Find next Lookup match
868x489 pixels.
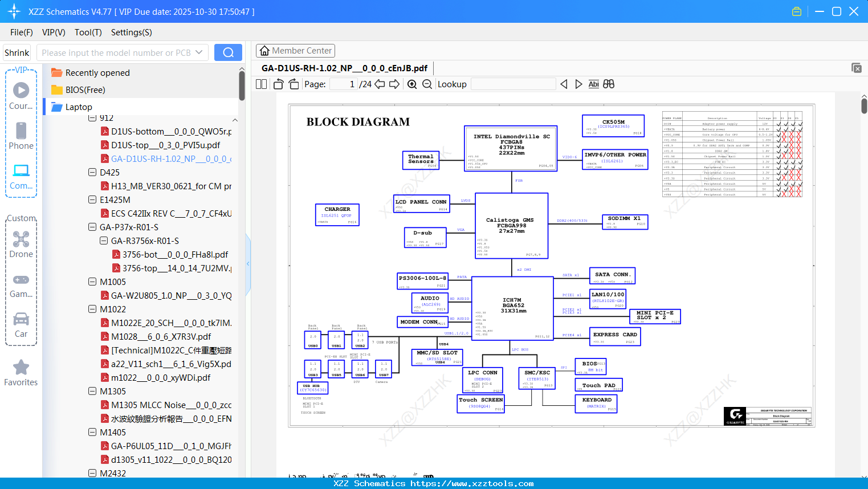coord(578,84)
